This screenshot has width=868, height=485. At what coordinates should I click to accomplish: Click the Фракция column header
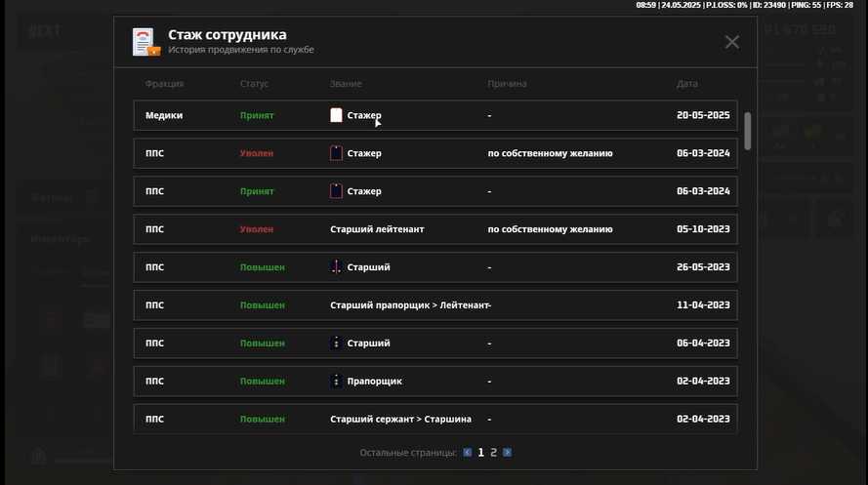[x=164, y=84]
